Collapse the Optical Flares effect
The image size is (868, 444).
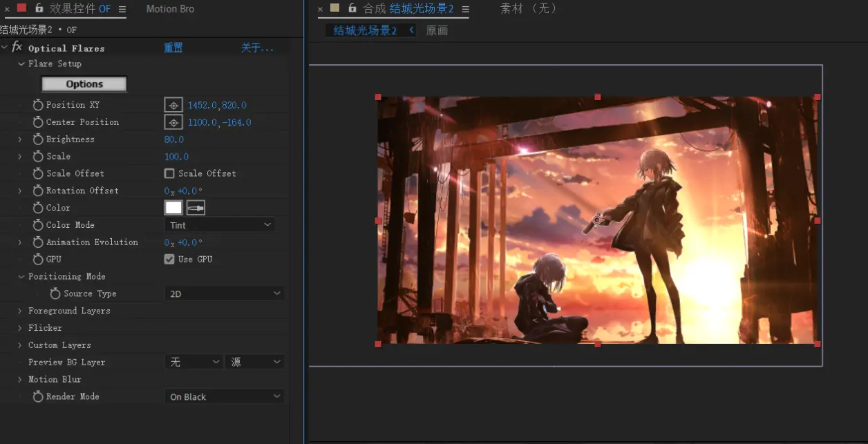click(5, 48)
